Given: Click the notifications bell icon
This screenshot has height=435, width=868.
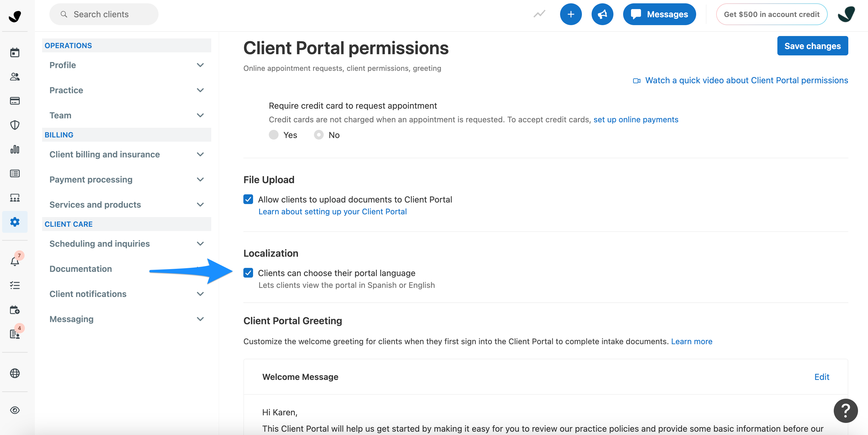Looking at the screenshot, I should (x=15, y=261).
